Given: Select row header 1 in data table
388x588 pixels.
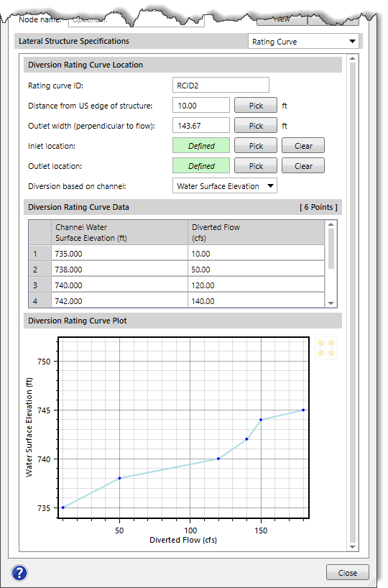Looking at the screenshot, I should pos(40,254).
